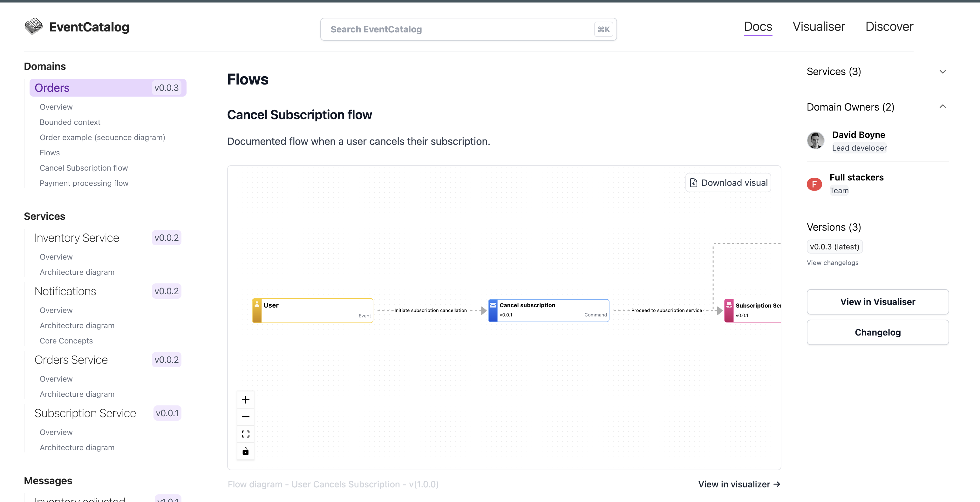This screenshot has height=502, width=980.
Task: Click the v0.0.3 (latest) version badge
Action: pyautogui.click(x=835, y=247)
